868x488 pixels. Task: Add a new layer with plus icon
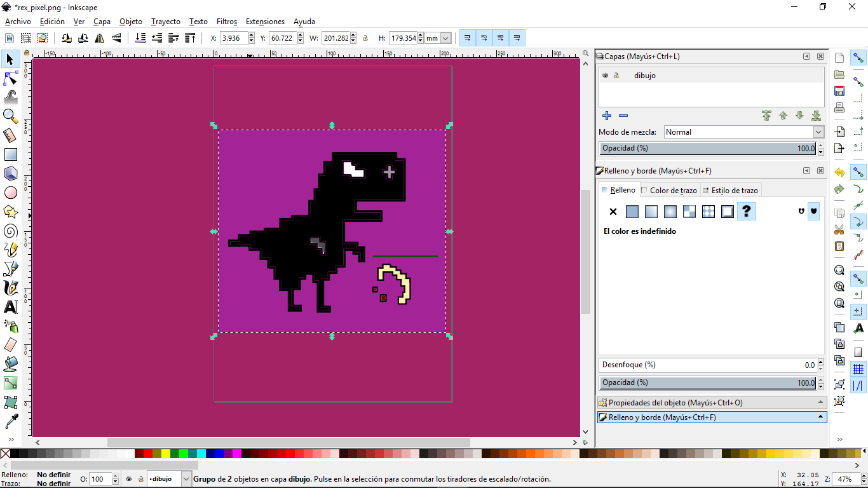pos(607,116)
